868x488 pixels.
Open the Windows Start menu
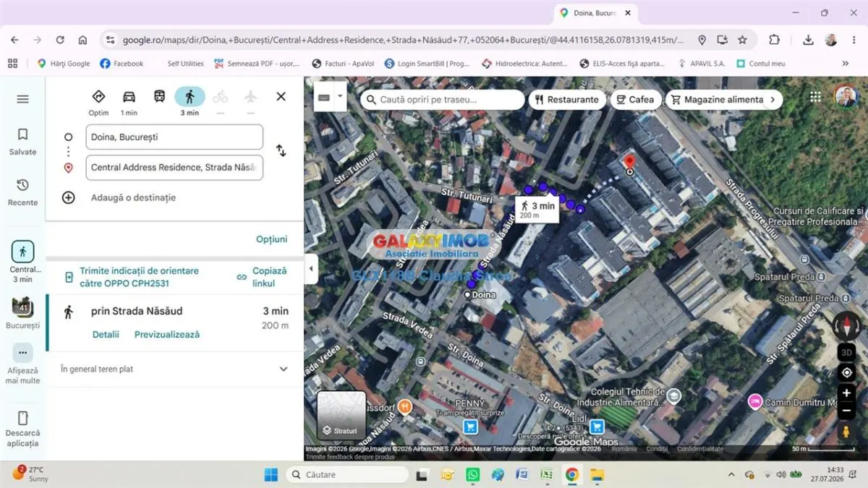(271, 475)
